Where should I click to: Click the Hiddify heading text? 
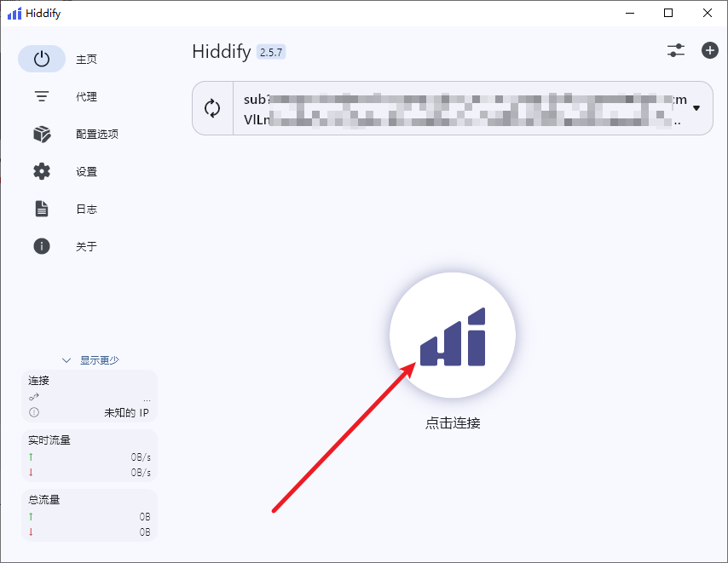pos(222,51)
